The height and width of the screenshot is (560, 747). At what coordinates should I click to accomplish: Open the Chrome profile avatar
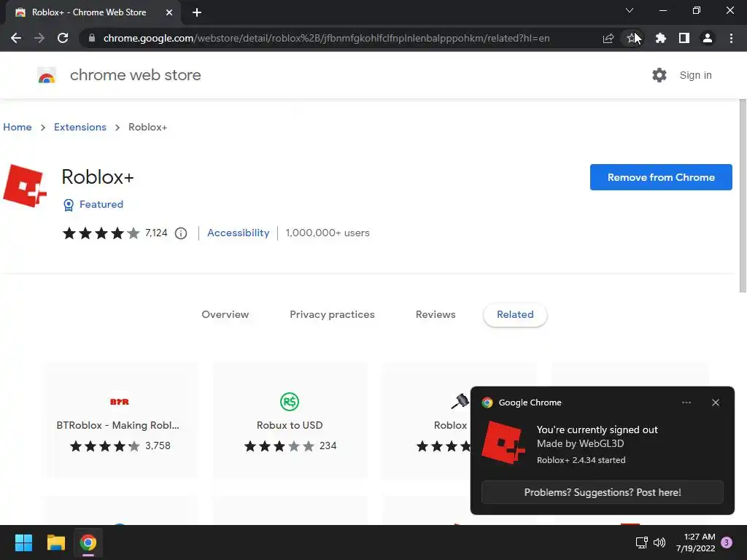tap(708, 38)
